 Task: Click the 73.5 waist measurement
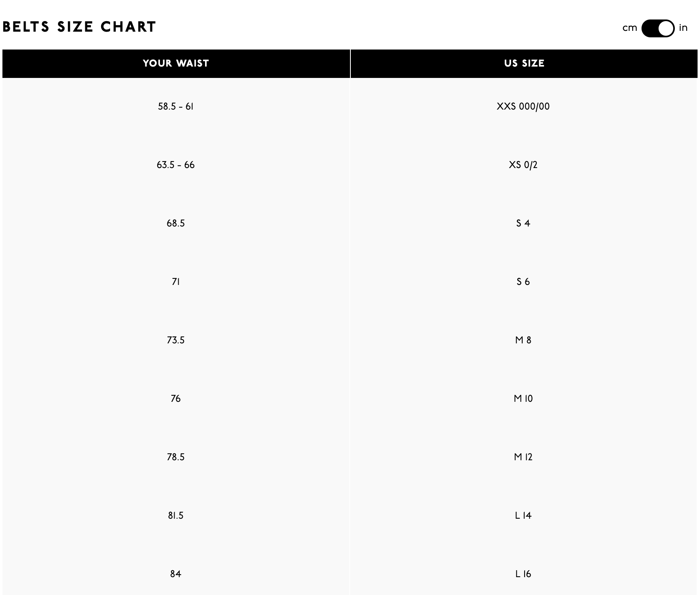tap(176, 340)
